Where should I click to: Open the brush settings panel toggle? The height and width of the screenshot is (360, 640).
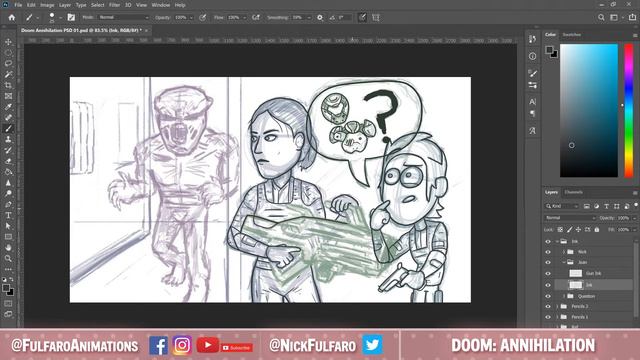(71, 18)
